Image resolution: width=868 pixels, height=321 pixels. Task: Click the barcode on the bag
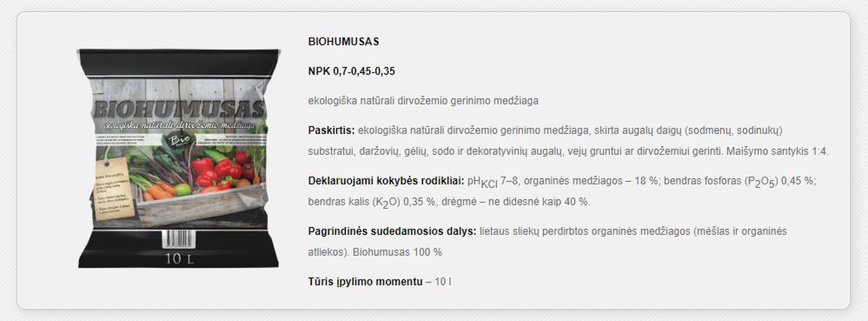coord(179,239)
